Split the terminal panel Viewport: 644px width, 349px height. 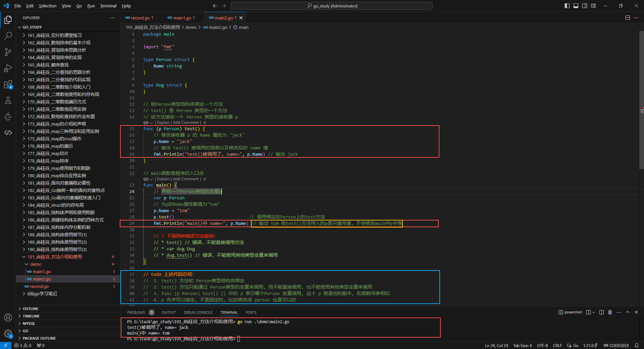click(601, 312)
